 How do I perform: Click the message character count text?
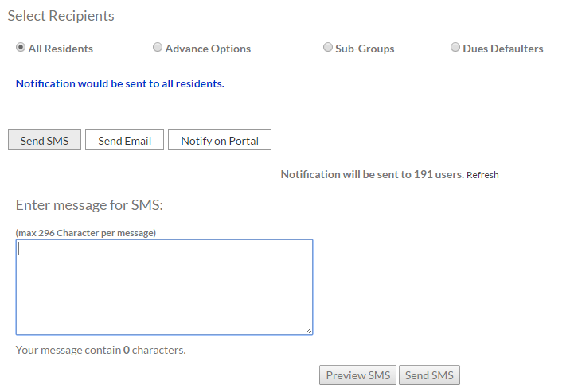pyautogui.click(x=100, y=350)
